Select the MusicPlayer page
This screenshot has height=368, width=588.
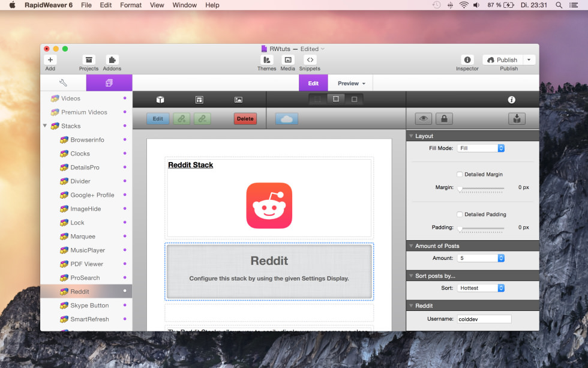[x=86, y=250]
